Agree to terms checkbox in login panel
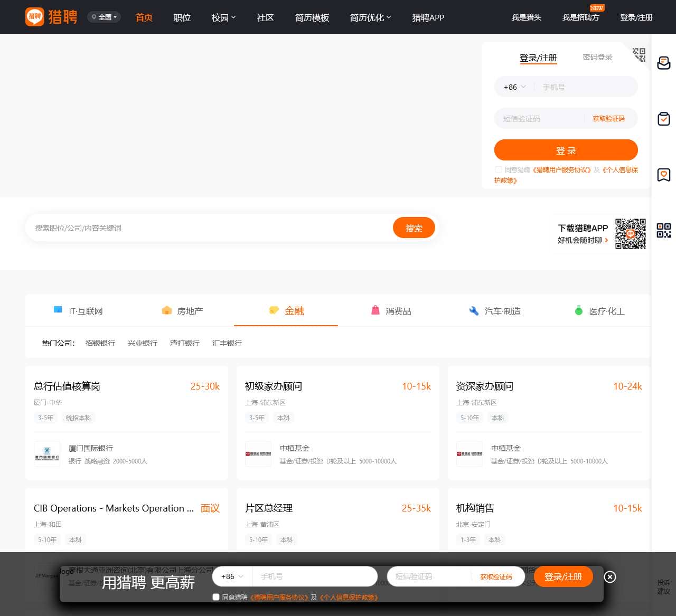 point(498,169)
